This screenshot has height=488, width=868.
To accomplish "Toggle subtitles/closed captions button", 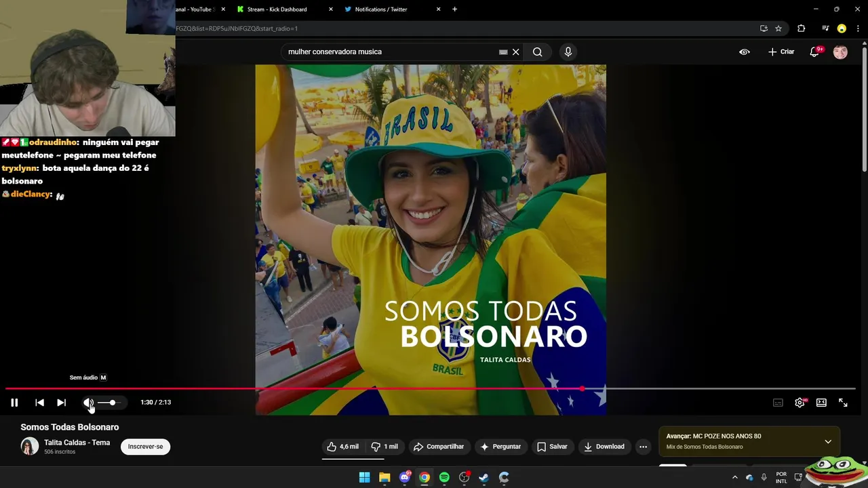I will 778,403.
